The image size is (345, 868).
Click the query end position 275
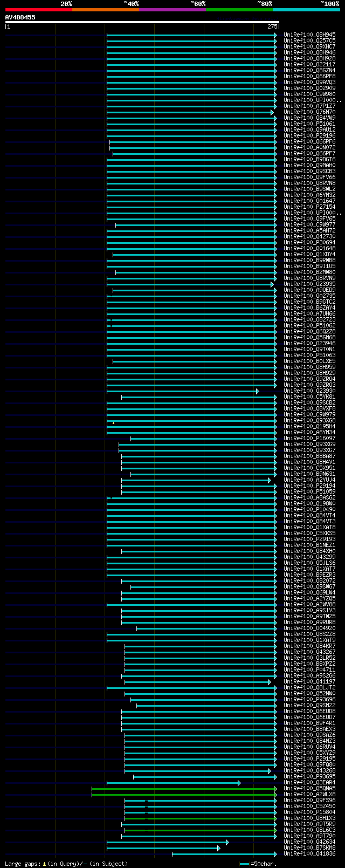(272, 26)
